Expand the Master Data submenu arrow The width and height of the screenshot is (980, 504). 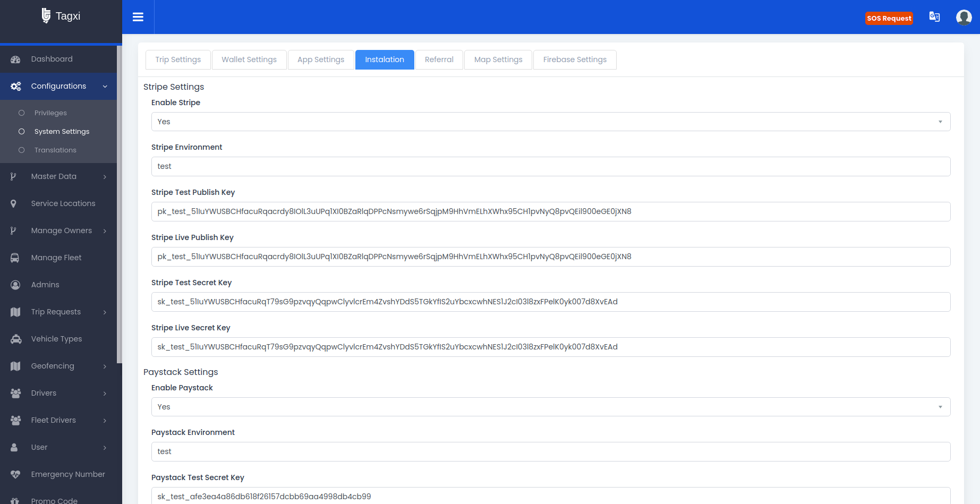[105, 177]
